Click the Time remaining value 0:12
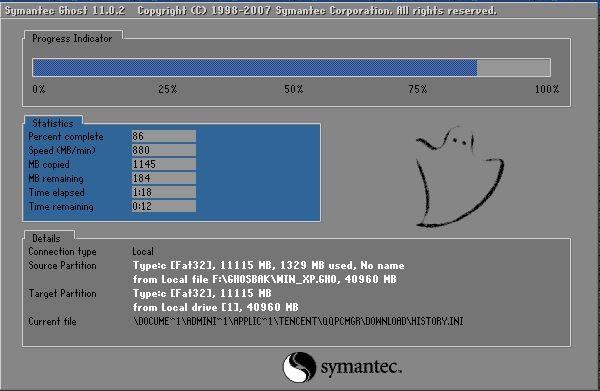This screenshot has width=600, height=391. coord(163,206)
